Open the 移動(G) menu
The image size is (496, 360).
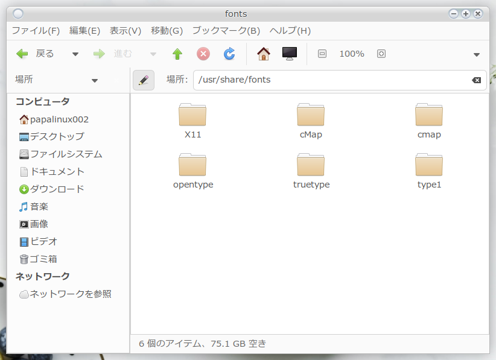167,31
